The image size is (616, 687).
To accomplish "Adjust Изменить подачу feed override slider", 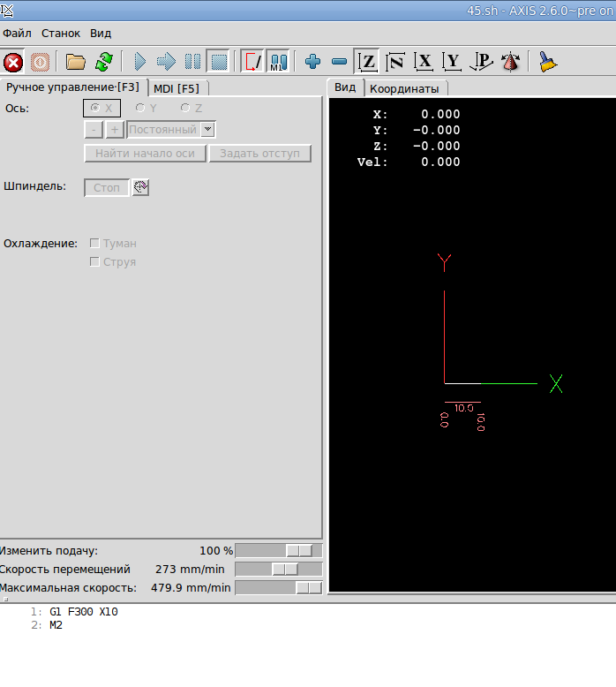I will coord(279,551).
